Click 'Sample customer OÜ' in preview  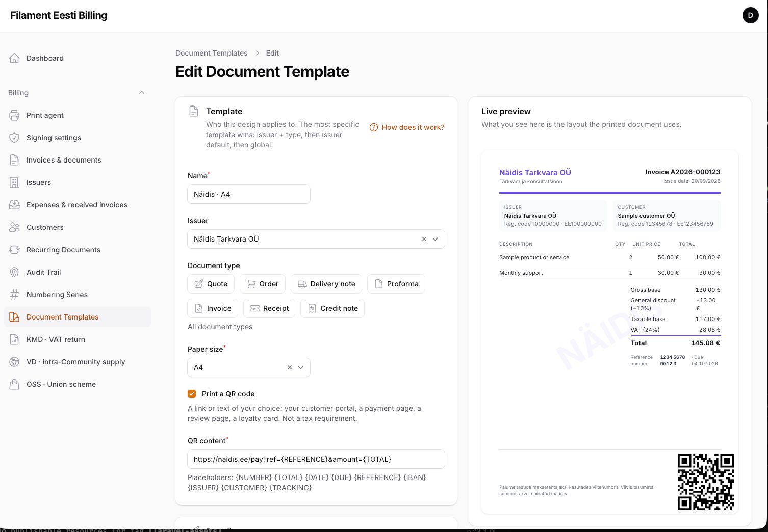point(646,216)
